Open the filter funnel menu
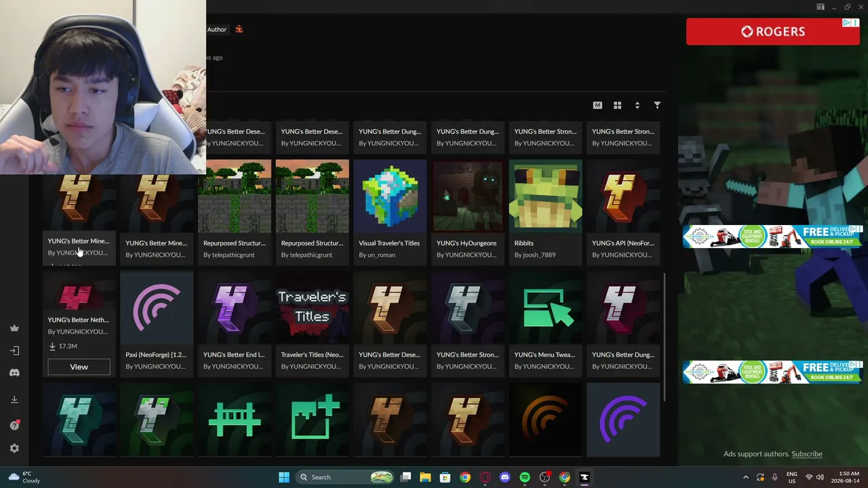This screenshot has height=488, width=868. (x=657, y=105)
